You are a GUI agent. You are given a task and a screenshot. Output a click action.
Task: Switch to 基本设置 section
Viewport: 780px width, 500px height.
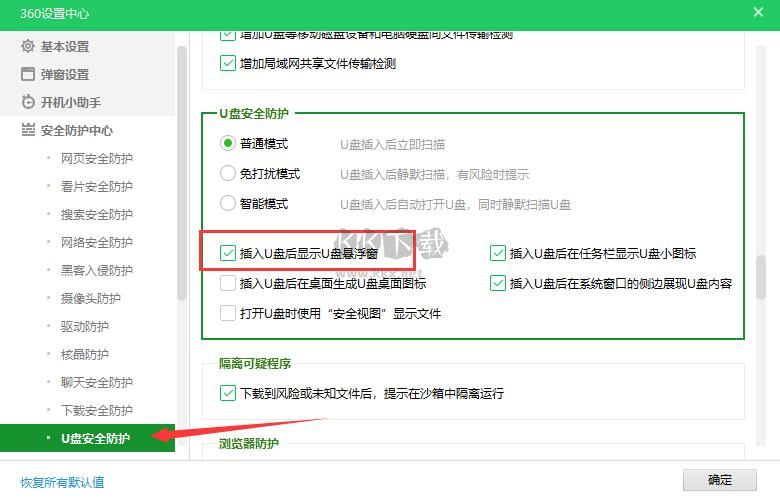tap(65, 46)
